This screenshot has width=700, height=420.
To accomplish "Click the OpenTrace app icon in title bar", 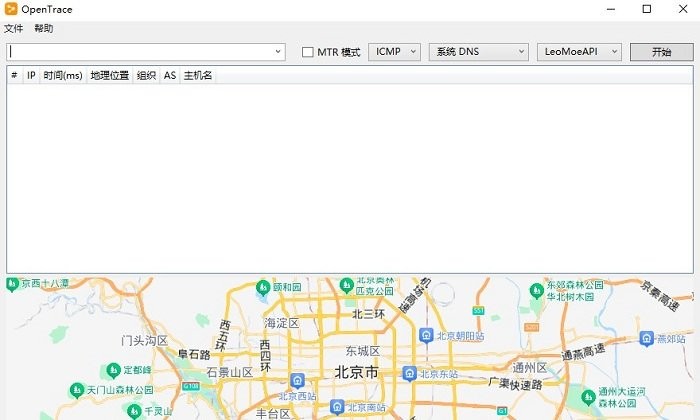I will point(11,9).
